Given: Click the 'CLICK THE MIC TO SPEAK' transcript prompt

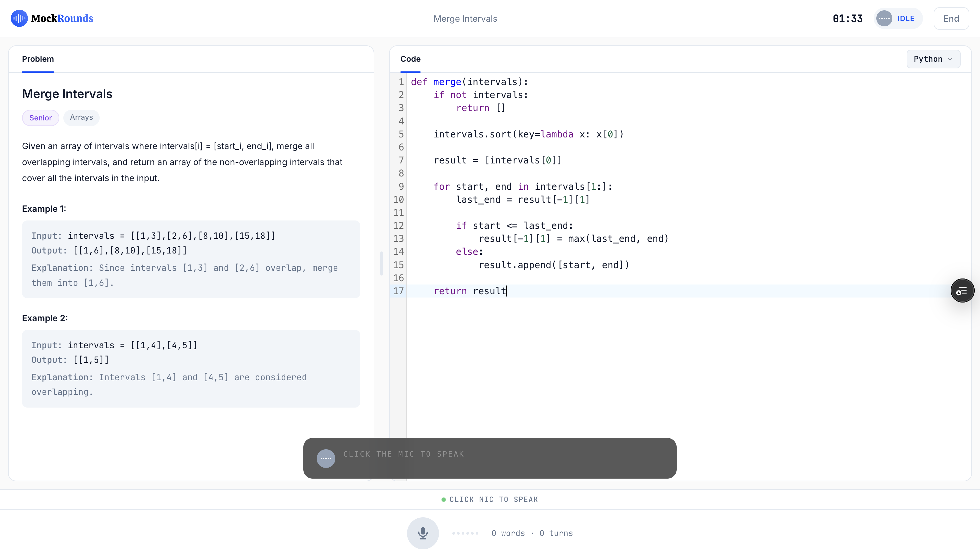Looking at the screenshot, I should [x=403, y=454].
